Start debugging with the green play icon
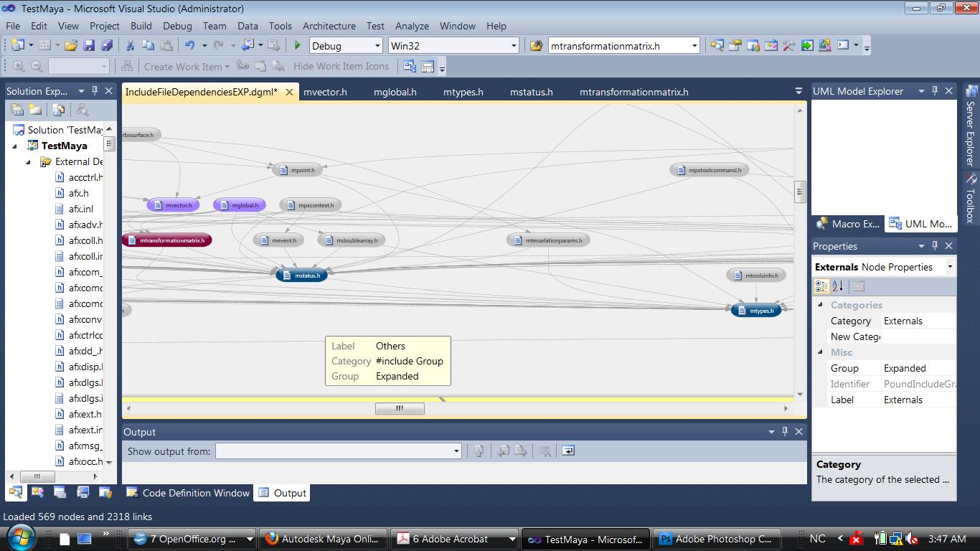Image resolution: width=980 pixels, height=551 pixels. point(298,45)
